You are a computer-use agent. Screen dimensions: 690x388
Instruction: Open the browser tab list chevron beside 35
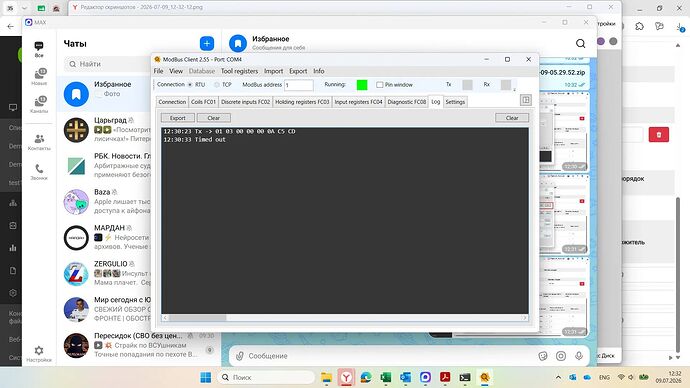[24, 8]
